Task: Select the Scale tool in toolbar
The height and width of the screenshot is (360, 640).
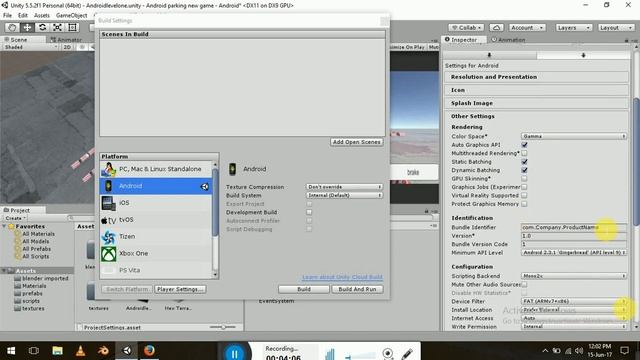Action: pyautogui.click(x=57, y=27)
